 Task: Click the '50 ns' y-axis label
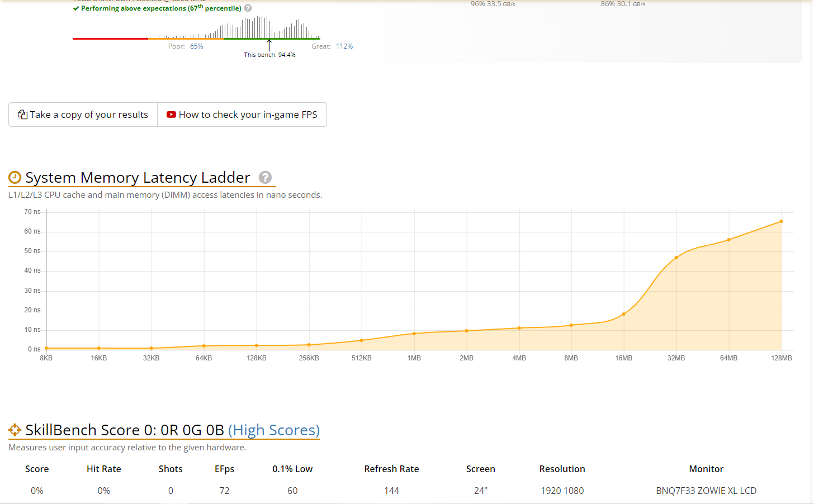point(32,251)
